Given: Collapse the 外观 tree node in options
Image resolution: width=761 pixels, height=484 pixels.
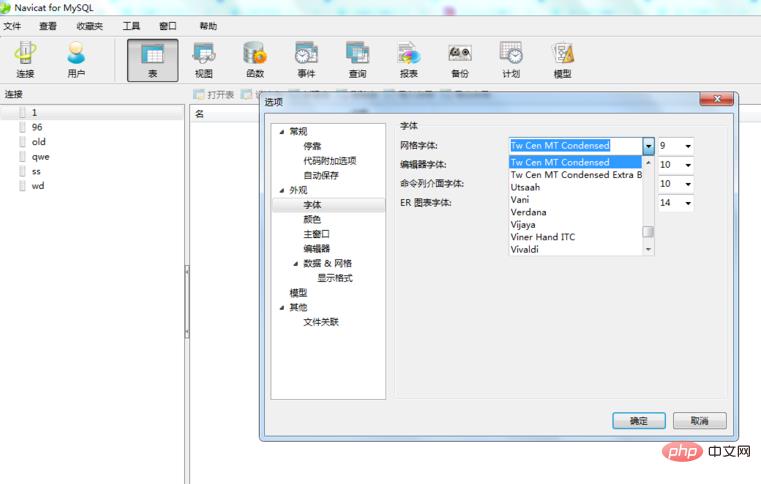Looking at the screenshot, I should click(281, 190).
